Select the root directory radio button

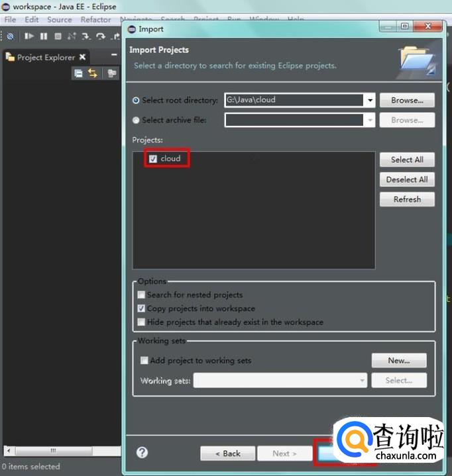[136, 100]
